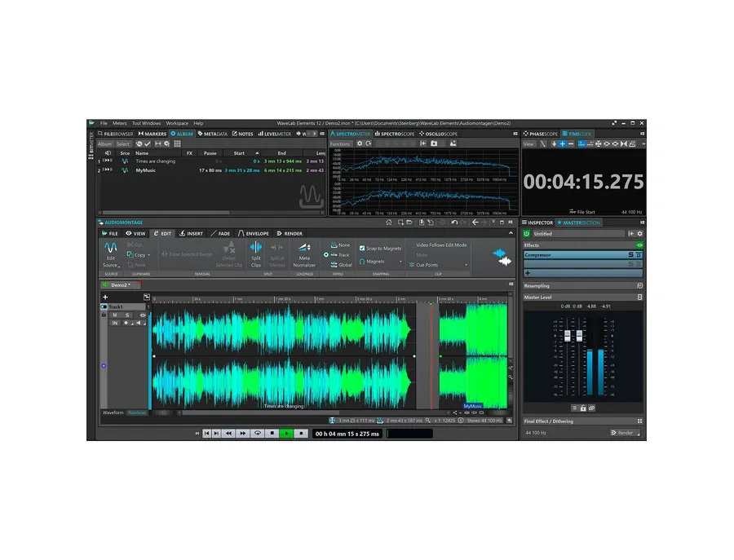Switch to the Inspector tab
Viewport: 734px width, 560px height.
(538, 223)
